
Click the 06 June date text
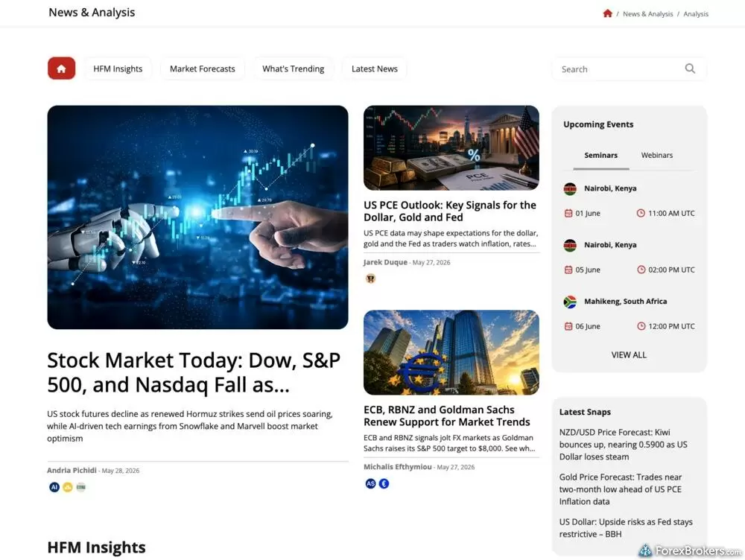[x=588, y=326]
